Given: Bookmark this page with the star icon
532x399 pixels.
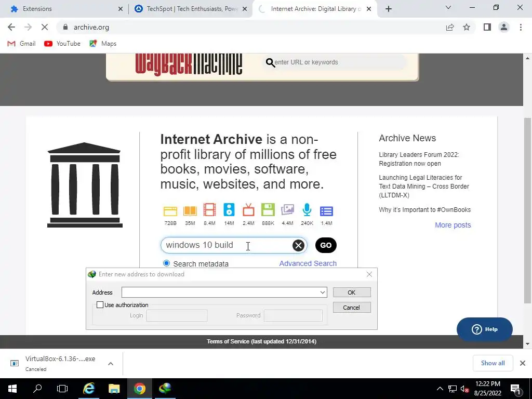Looking at the screenshot, I should point(467,27).
